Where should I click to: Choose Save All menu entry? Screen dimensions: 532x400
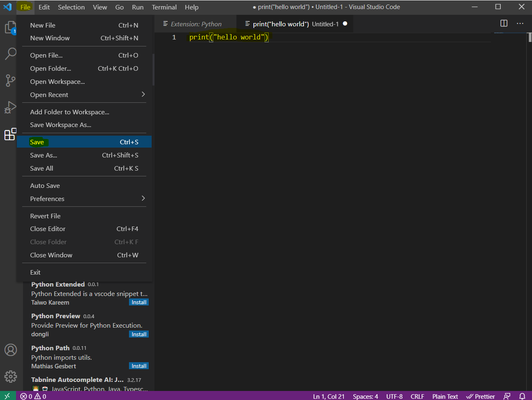tap(84, 168)
